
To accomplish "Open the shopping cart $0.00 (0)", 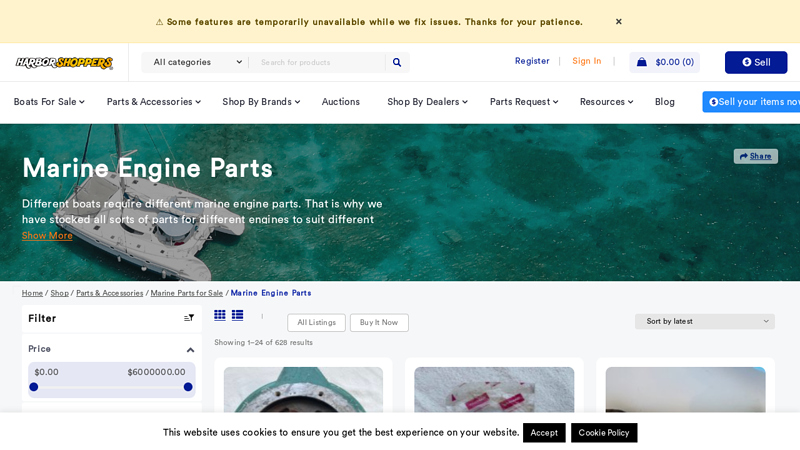I will coord(664,62).
